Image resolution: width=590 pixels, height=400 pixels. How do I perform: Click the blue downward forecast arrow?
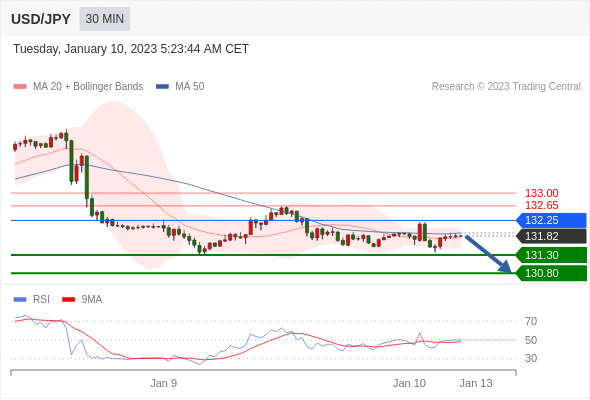[488, 253]
